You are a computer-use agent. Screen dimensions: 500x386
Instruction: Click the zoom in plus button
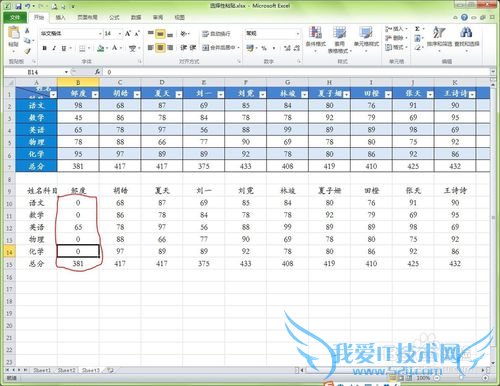click(485, 378)
